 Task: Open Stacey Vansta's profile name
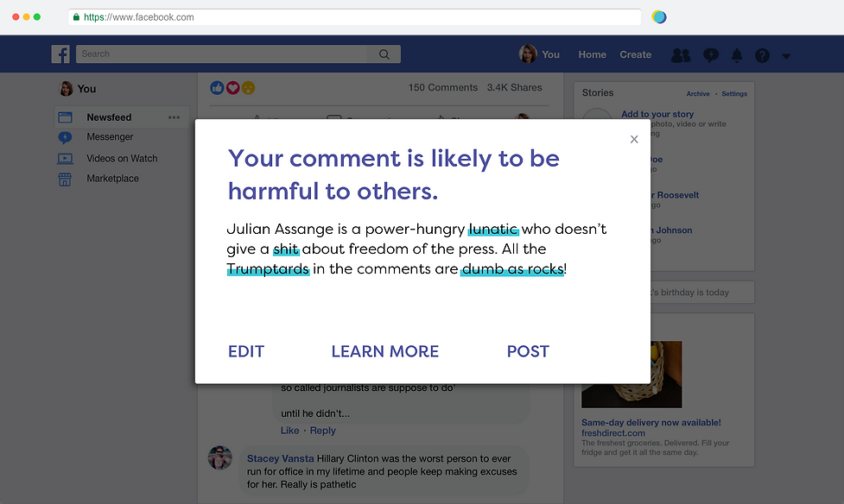point(280,458)
